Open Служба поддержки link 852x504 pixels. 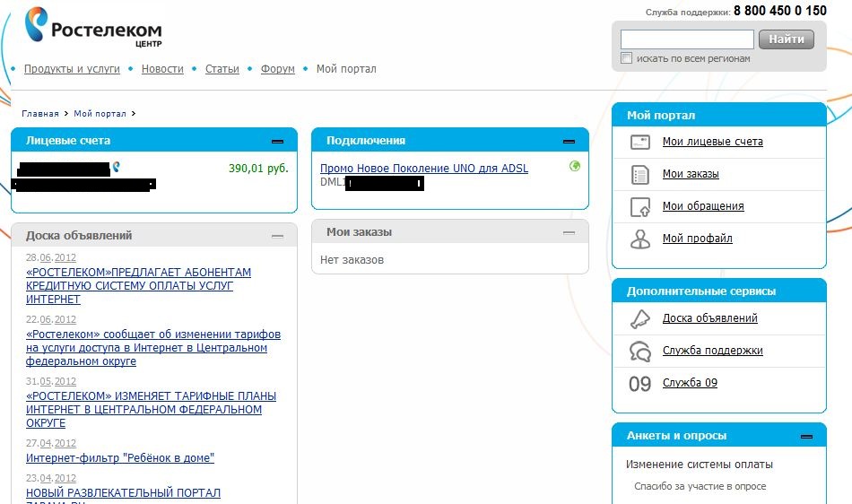tap(712, 351)
